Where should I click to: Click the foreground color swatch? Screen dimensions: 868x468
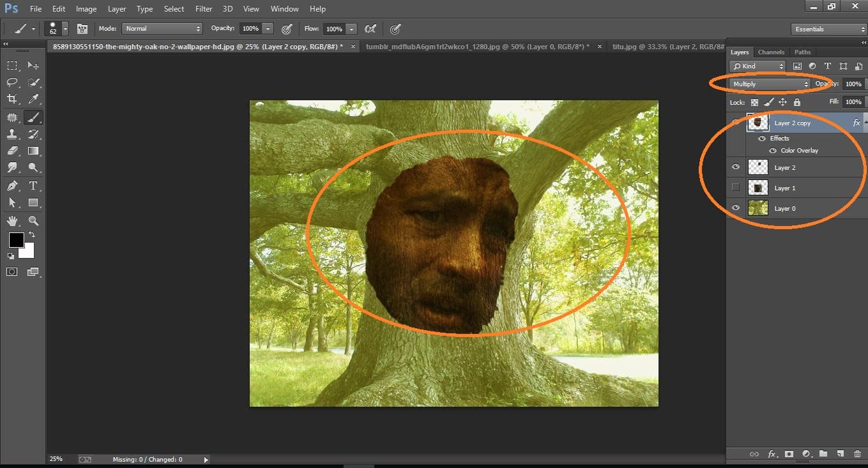pyautogui.click(x=16, y=241)
